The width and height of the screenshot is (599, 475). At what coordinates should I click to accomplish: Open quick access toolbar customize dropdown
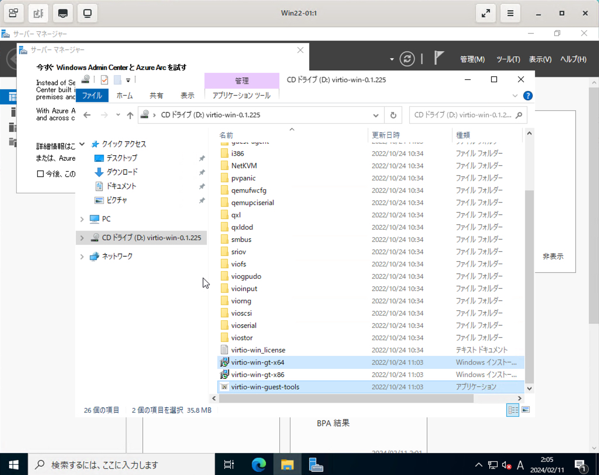click(128, 80)
